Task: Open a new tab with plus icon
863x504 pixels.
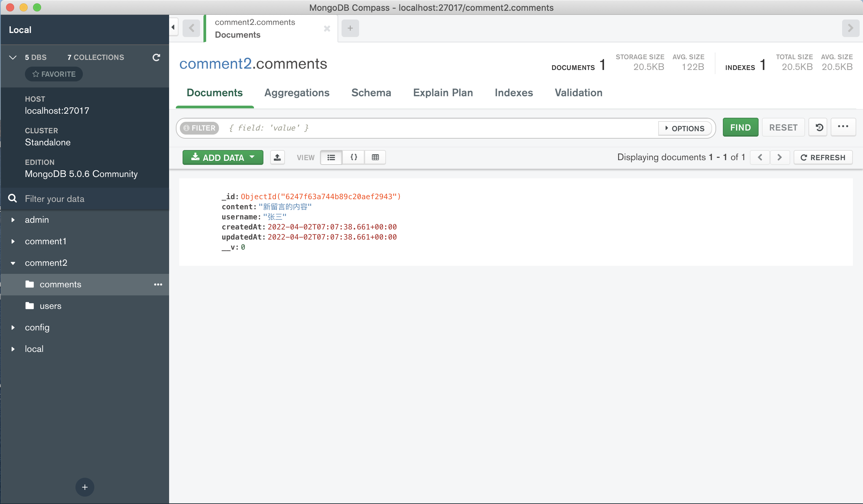Action: coord(350,28)
